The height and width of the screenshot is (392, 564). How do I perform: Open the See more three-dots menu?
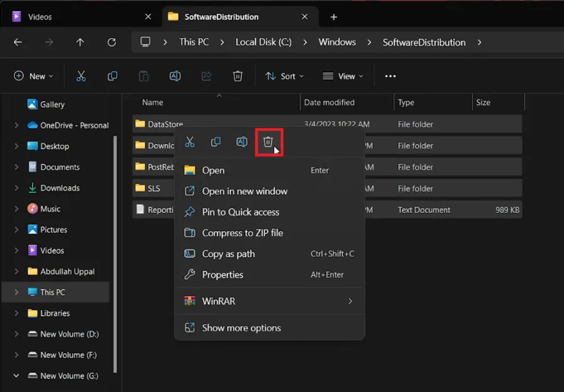click(x=390, y=76)
